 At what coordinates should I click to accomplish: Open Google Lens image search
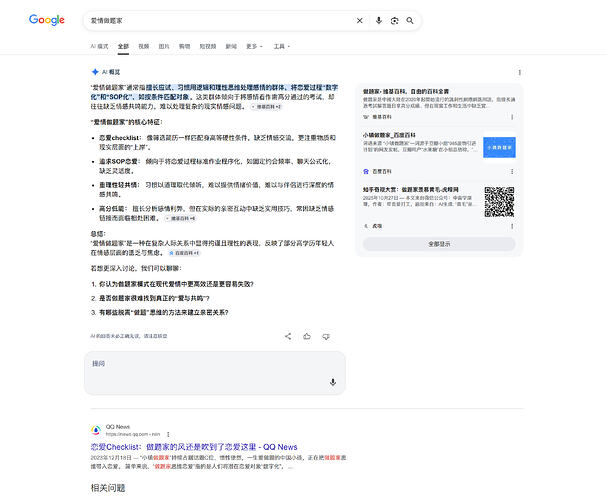(x=394, y=21)
